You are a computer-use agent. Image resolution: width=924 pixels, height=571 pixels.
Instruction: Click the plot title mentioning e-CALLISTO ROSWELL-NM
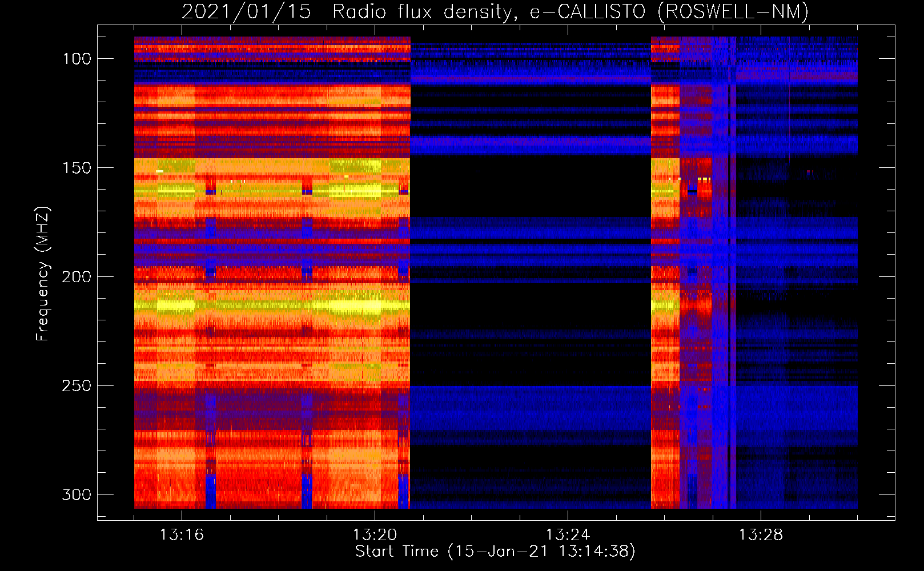[495, 11]
